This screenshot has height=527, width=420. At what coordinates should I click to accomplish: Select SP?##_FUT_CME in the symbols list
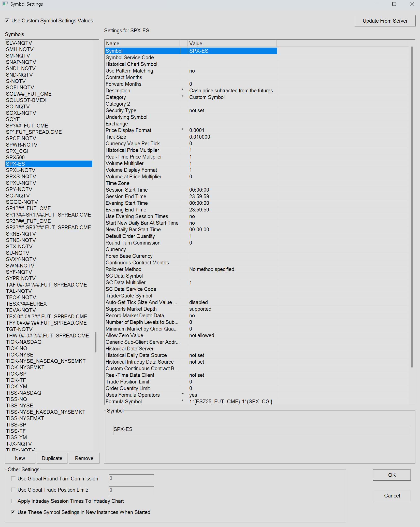point(49,126)
